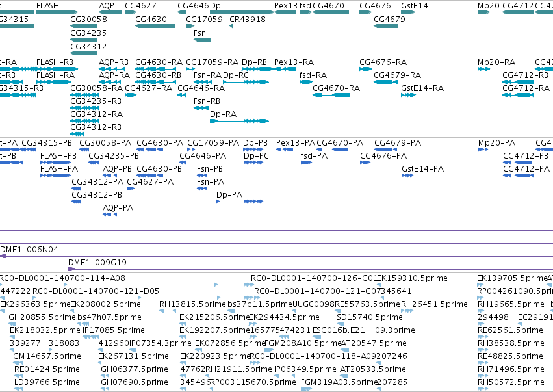553x392 pixels.
Task: Click the Dp-RC transcript label
Action: (236, 75)
